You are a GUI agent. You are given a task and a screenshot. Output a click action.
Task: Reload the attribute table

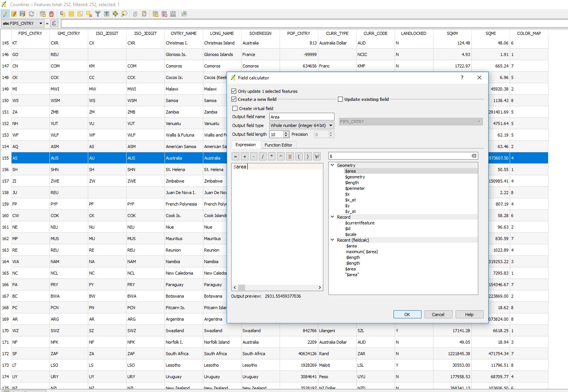(x=31, y=14)
